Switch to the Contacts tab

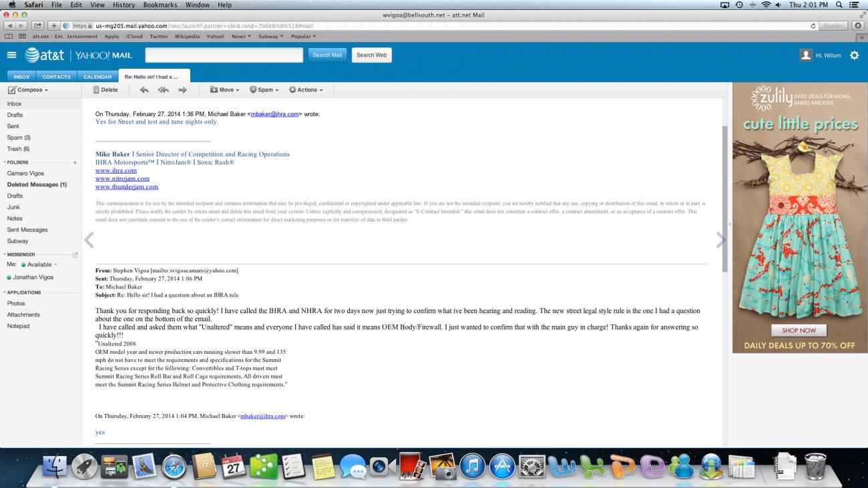pos(56,77)
